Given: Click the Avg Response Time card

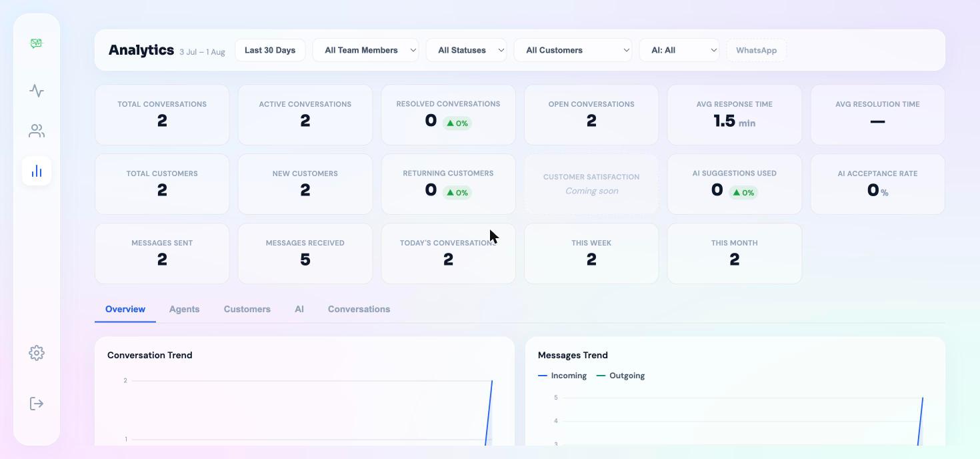Looking at the screenshot, I should (x=734, y=115).
